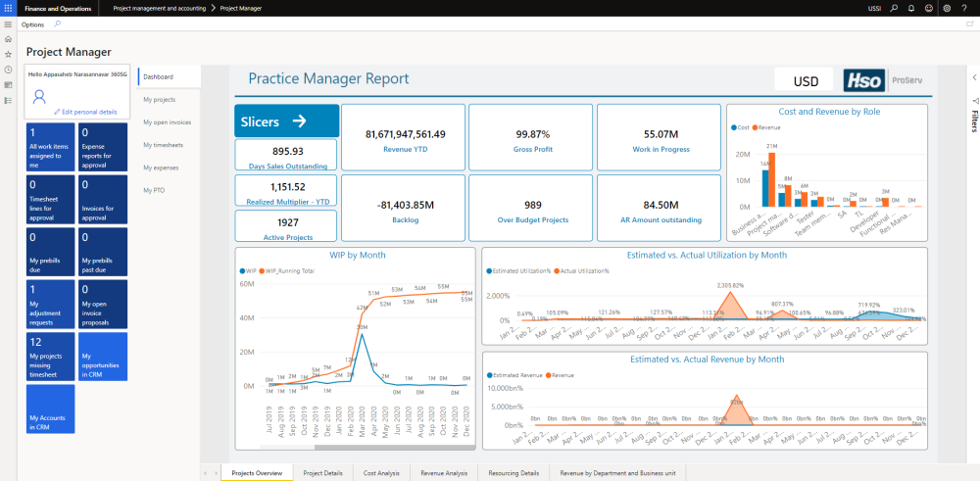Click Project Manager breadcrumb
Screen dimensions: 980x481
241,8
